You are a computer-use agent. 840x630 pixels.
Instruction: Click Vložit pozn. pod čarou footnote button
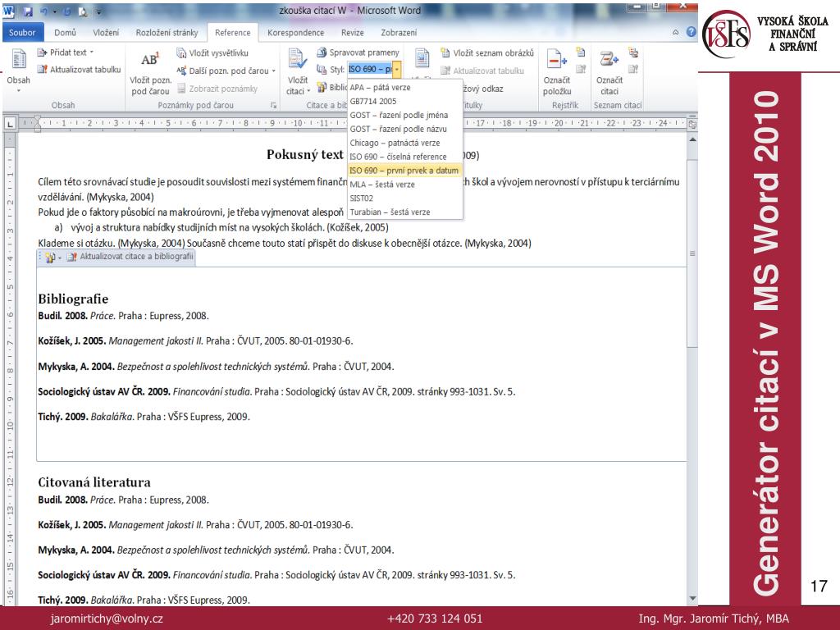151,73
